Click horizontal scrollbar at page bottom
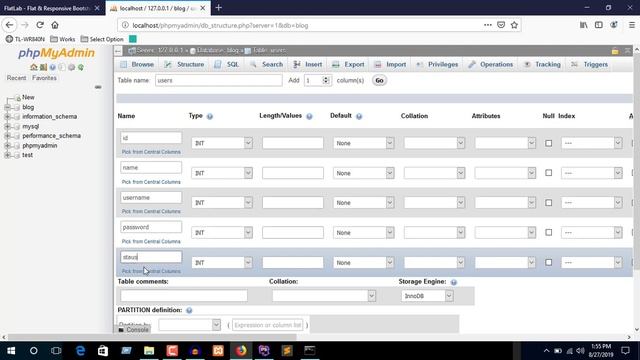Screen dimensions: 640x360 (152, 337)
